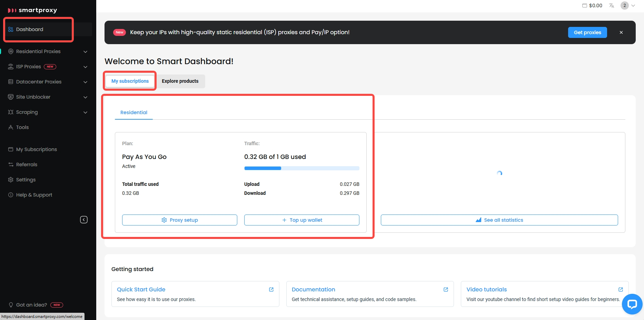644x320 pixels.
Task: Click the Smartproxy logo
Action: click(x=32, y=10)
